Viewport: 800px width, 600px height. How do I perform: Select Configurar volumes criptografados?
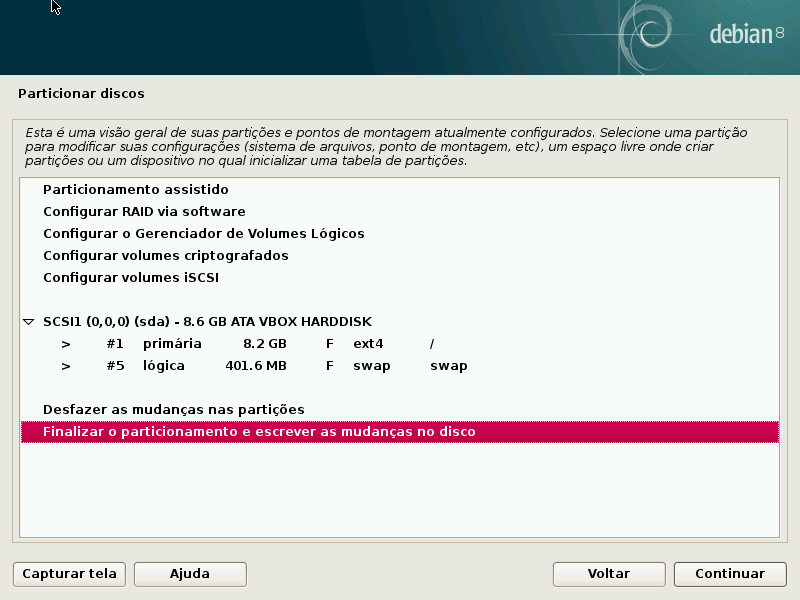tap(165, 255)
